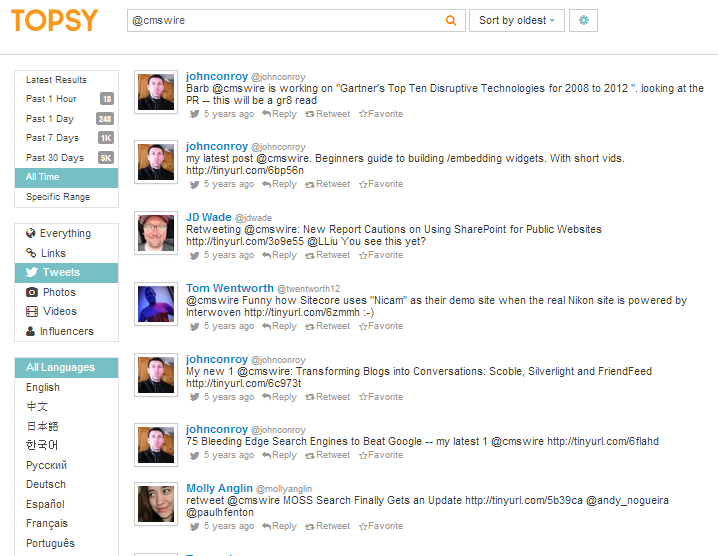This screenshot has height=556, width=718.
Task: Switch to Past 30 Days results
Action: coord(55,158)
